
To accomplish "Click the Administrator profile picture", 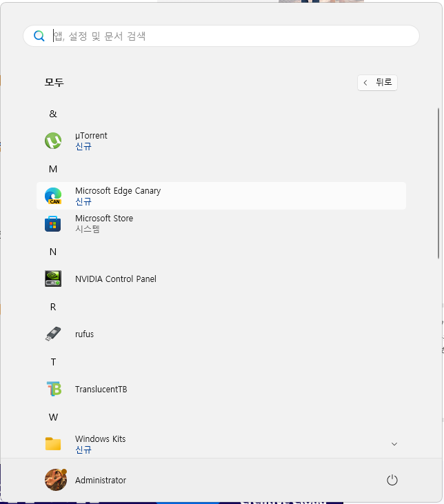I will point(56,480).
